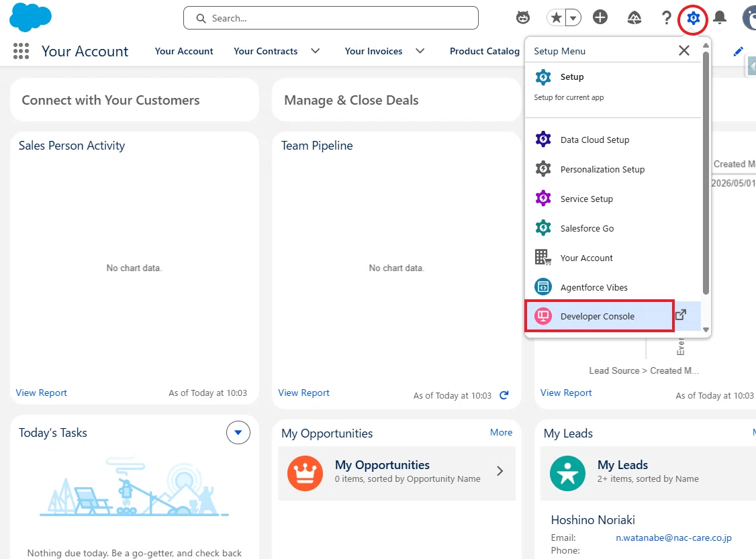Switch to the Product Catalog tab
The height and width of the screenshot is (559, 756).
[485, 51]
